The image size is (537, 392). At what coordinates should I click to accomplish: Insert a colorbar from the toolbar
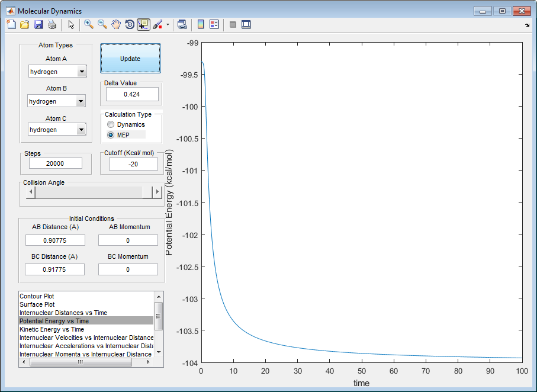pyautogui.click(x=201, y=24)
